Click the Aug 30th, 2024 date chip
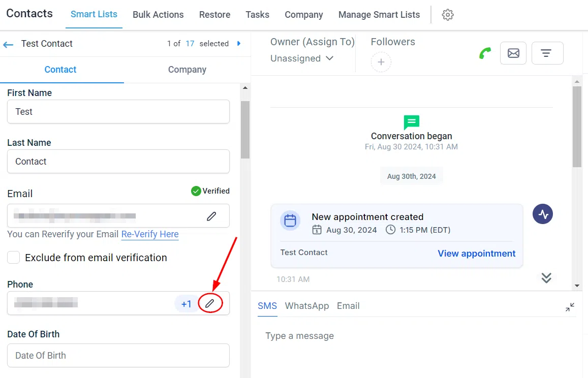 coord(411,176)
